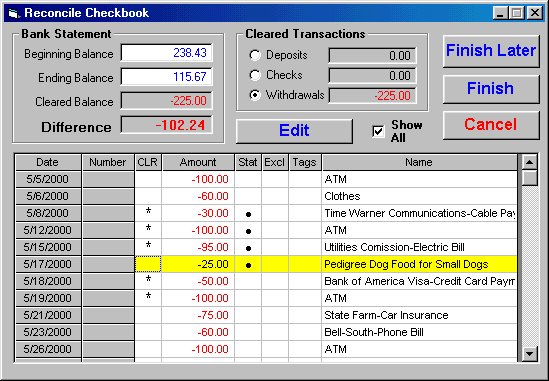549x381 pixels.
Task: Click the Difference value -102.24
Action: click(166, 125)
